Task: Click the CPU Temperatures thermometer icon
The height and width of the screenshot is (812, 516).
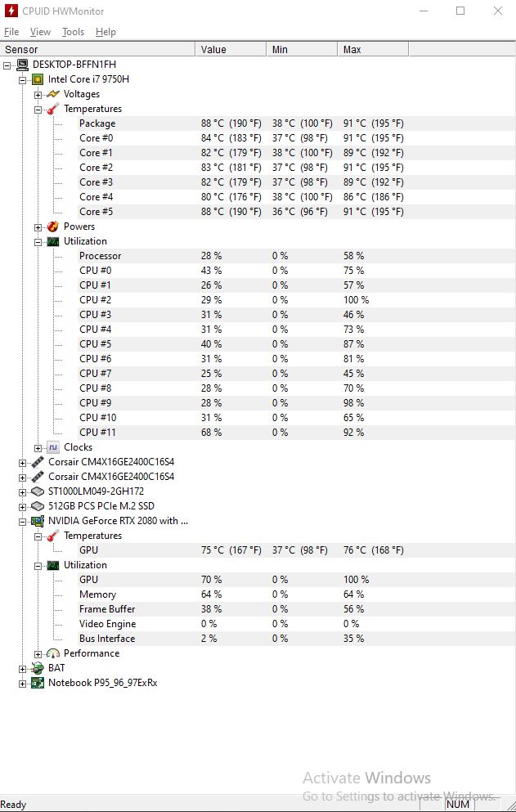Action: click(53, 109)
